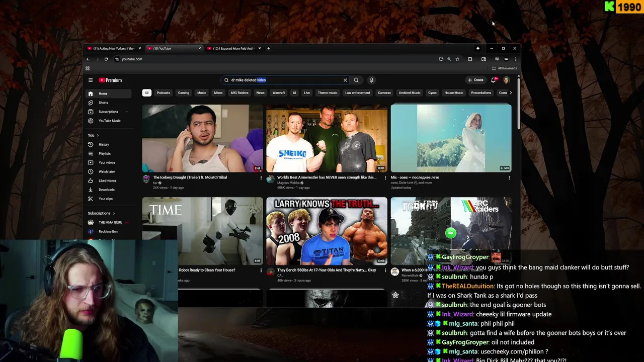Select the 'News' filter chip
The height and width of the screenshot is (362, 644).
260,93
